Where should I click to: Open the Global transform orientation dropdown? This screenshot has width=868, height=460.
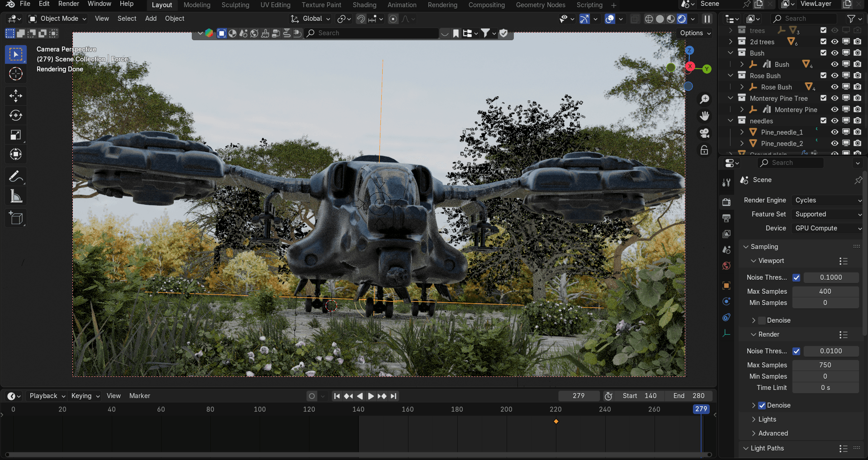(311, 19)
